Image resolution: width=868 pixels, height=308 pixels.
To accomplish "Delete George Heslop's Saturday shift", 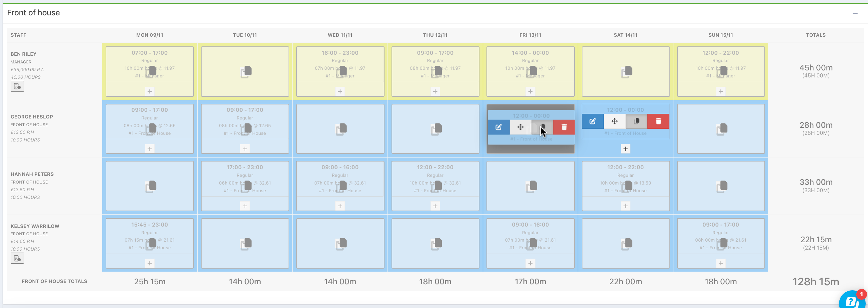I will pos(658,121).
